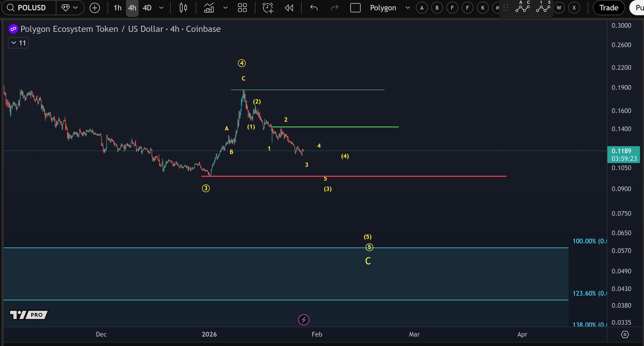644x346 pixels.
Task: Open the candlestick chart type selector
Action: click(x=183, y=8)
